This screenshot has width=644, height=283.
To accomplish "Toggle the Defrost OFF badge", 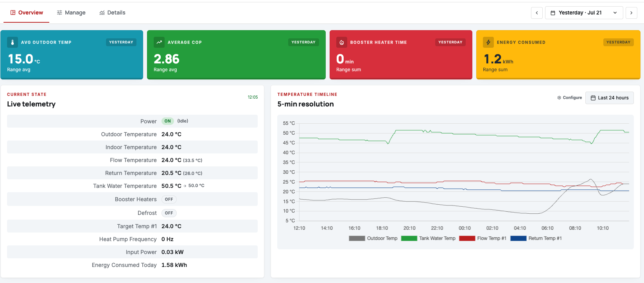I will point(169,213).
